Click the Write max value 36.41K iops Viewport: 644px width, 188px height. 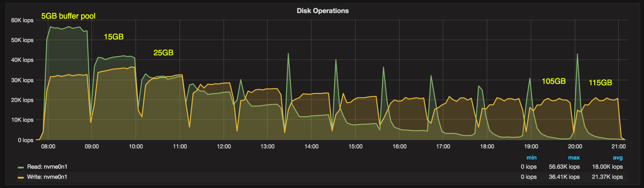pos(564,177)
